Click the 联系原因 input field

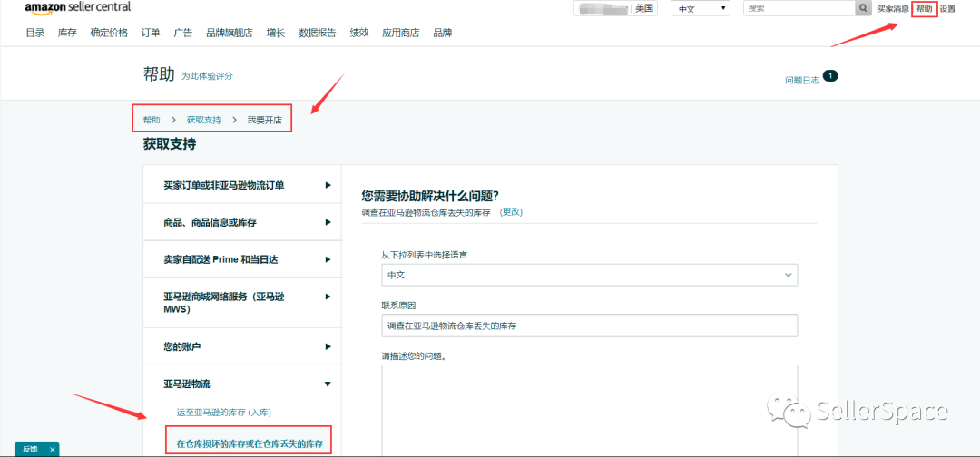[x=590, y=326]
